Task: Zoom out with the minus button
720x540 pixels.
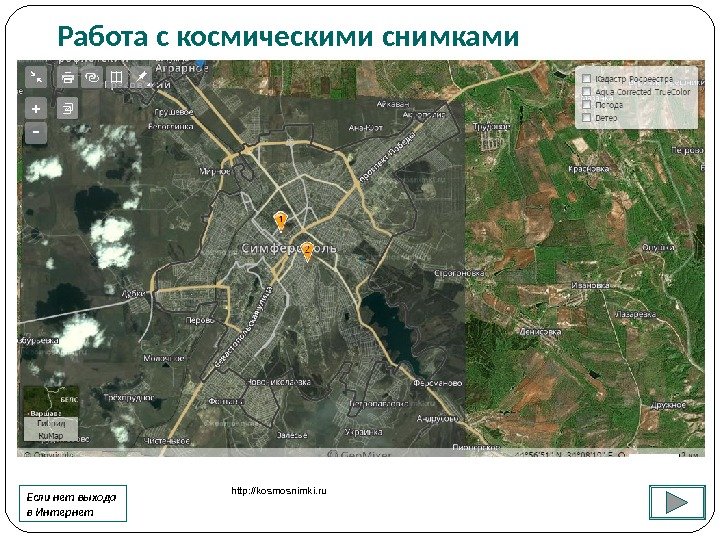Action: coord(36,133)
